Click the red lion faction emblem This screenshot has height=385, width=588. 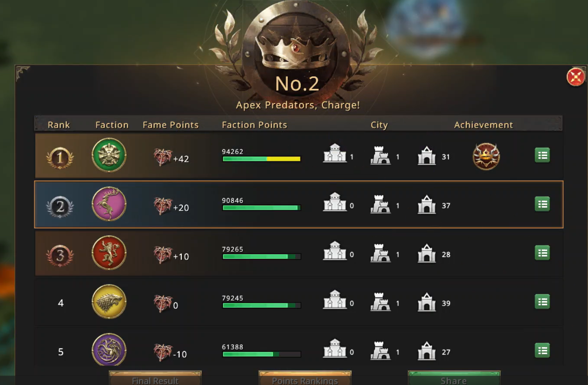(109, 253)
